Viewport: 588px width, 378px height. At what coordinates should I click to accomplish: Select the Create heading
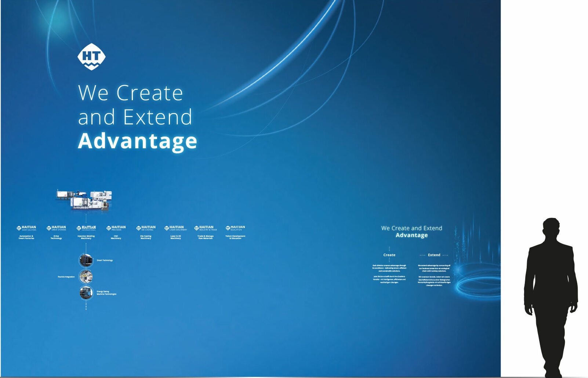click(389, 255)
